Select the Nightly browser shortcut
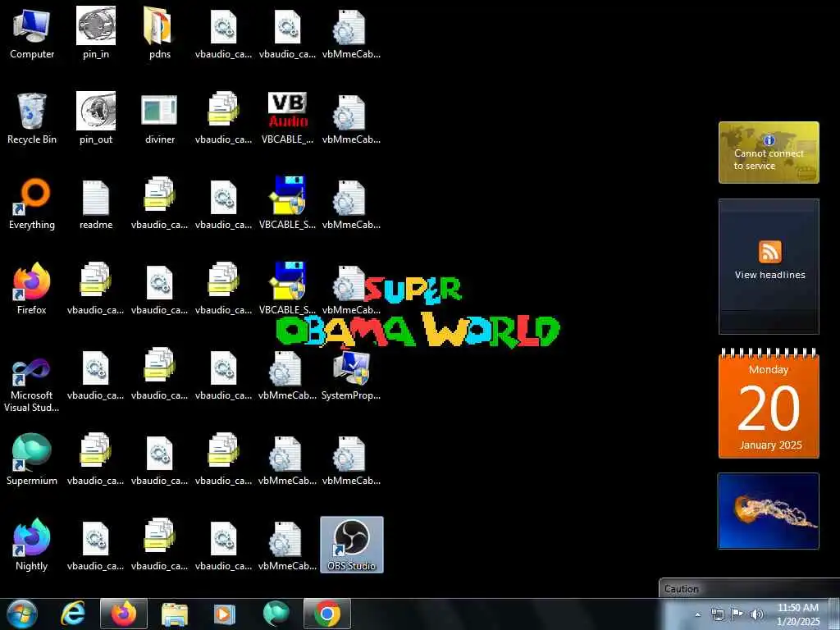The image size is (840, 630). point(32,545)
